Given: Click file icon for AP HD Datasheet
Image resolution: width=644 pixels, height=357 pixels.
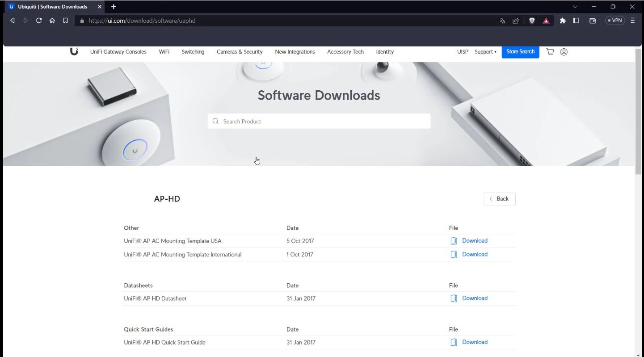Looking at the screenshot, I should click(x=454, y=298).
